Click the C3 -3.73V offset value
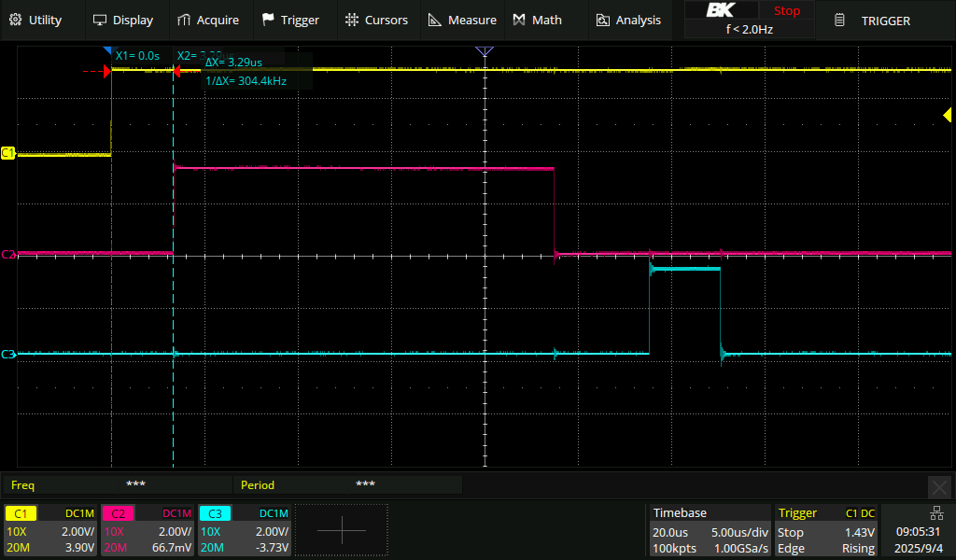The image size is (956, 560). (x=272, y=548)
